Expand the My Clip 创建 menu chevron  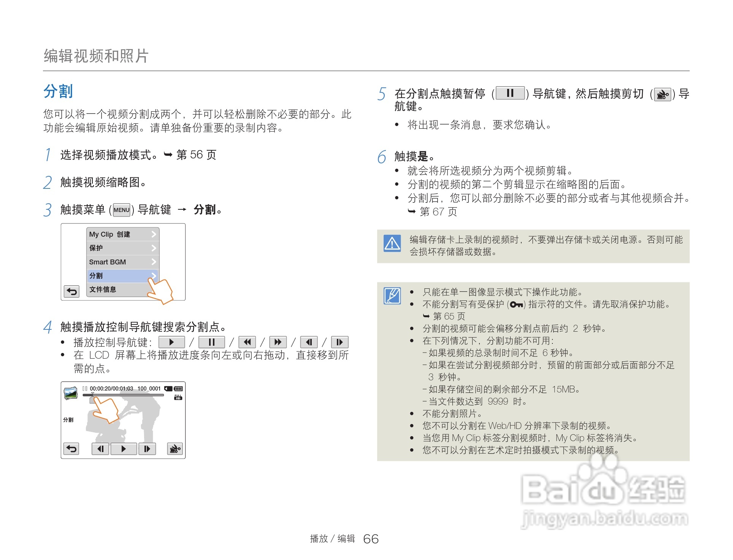(154, 234)
